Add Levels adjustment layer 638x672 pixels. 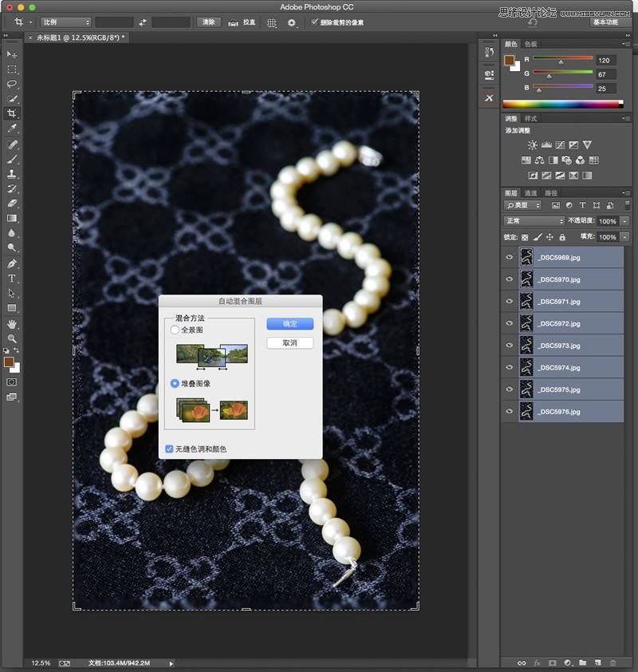click(546, 145)
